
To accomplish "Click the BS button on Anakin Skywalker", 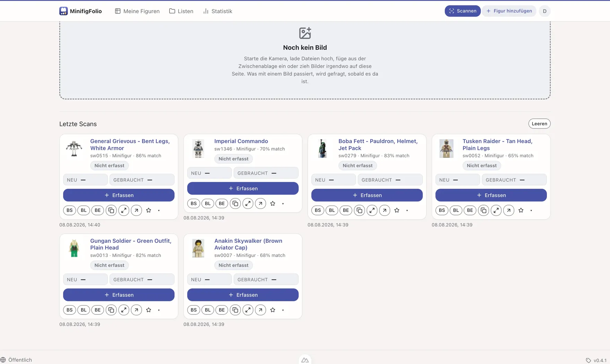I will tap(194, 310).
